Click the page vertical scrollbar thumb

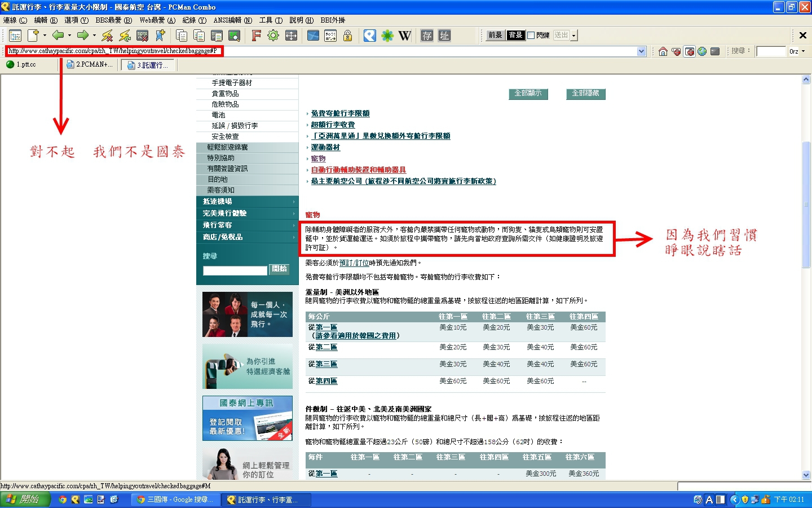[806, 205]
